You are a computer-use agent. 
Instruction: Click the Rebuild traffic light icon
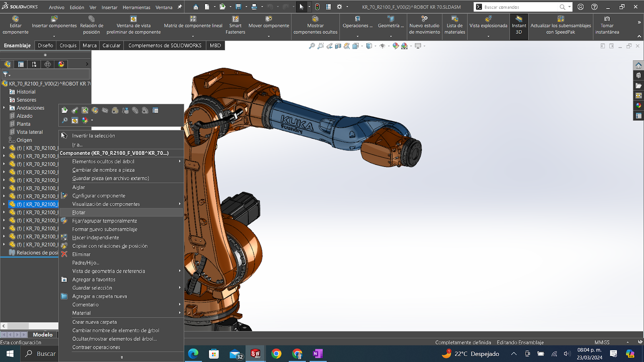pos(317,7)
